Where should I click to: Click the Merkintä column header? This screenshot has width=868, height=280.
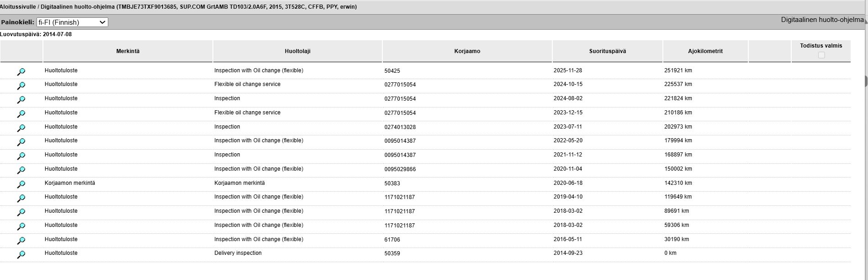click(128, 51)
